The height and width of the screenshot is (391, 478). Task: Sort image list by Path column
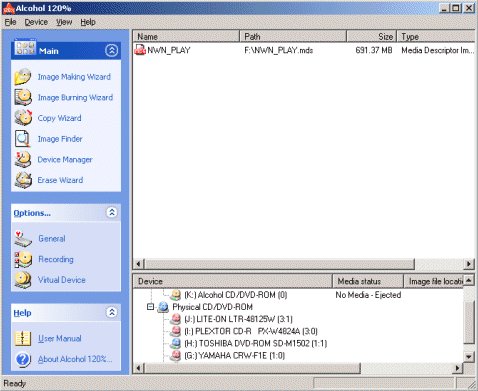point(293,36)
